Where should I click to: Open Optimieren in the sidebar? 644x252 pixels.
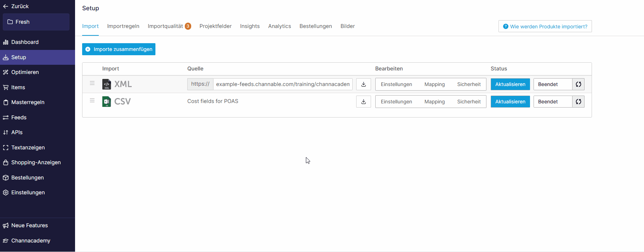[x=38, y=72]
